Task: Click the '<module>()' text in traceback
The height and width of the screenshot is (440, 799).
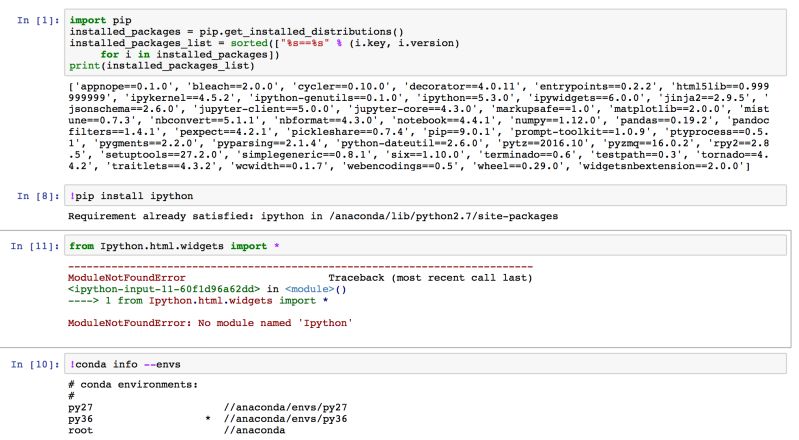Action: coord(315,289)
